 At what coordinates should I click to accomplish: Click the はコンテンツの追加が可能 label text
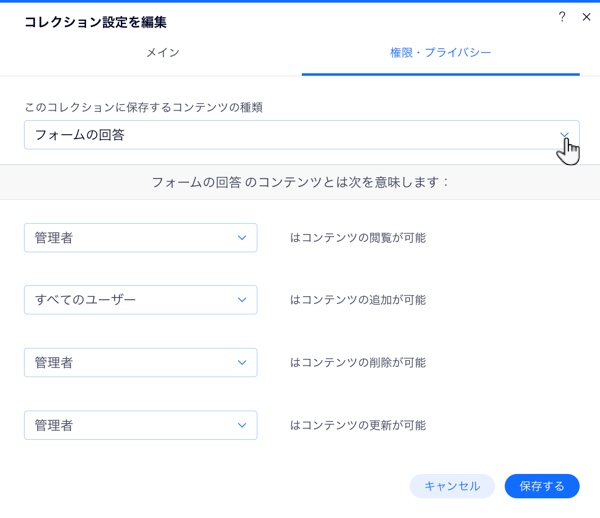pos(358,300)
